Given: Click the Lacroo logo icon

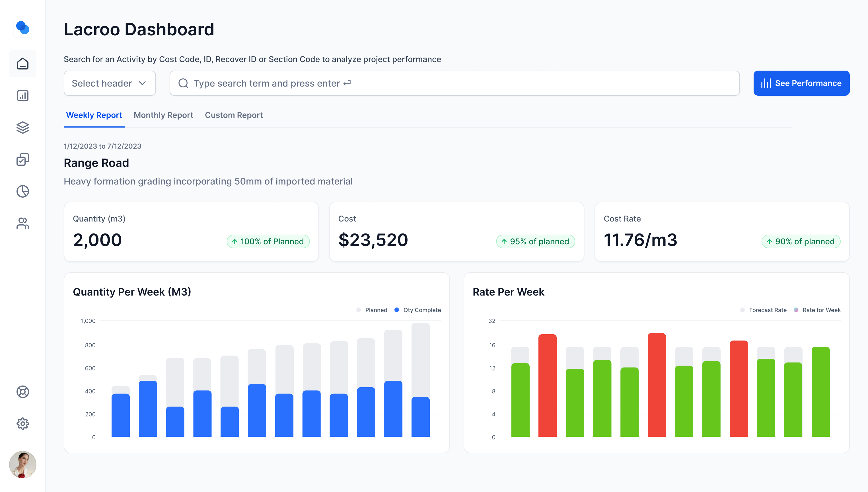Looking at the screenshot, I should 23,28.
